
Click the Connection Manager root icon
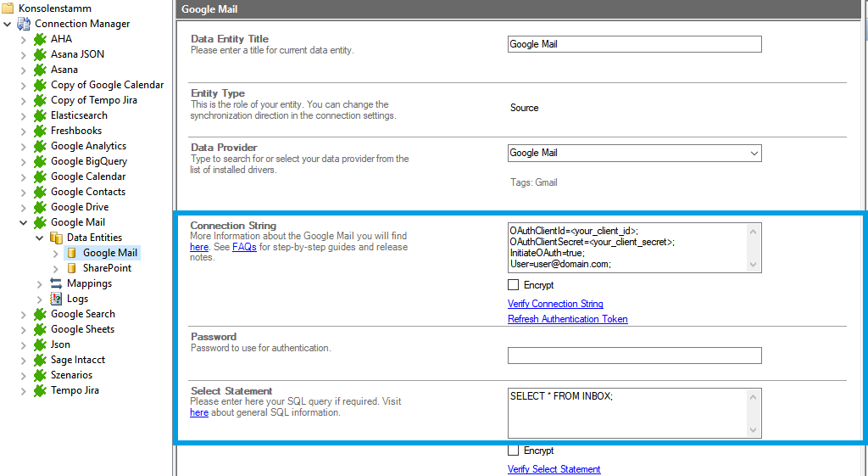(24, 24)
